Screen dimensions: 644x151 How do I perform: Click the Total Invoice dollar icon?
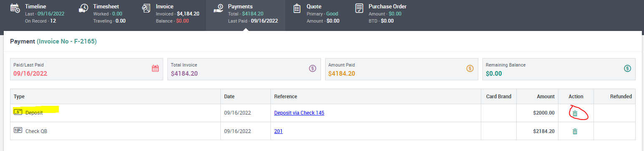tap(313, 69)
